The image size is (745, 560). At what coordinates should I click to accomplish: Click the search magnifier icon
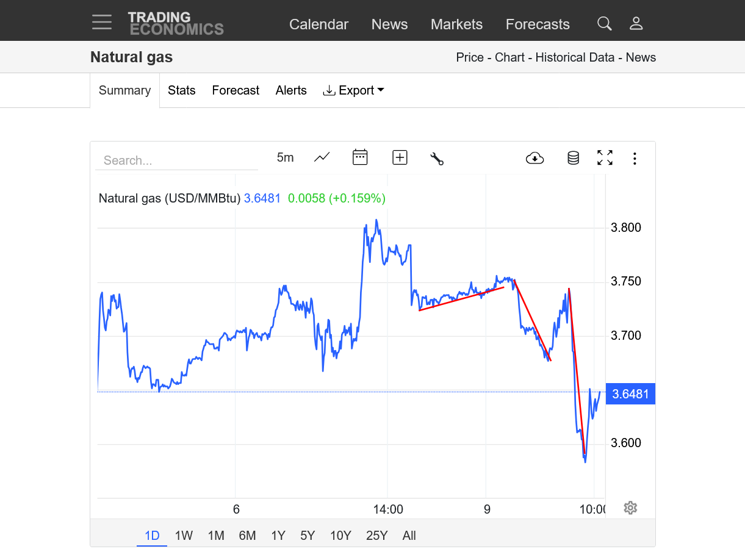point(604,24)
